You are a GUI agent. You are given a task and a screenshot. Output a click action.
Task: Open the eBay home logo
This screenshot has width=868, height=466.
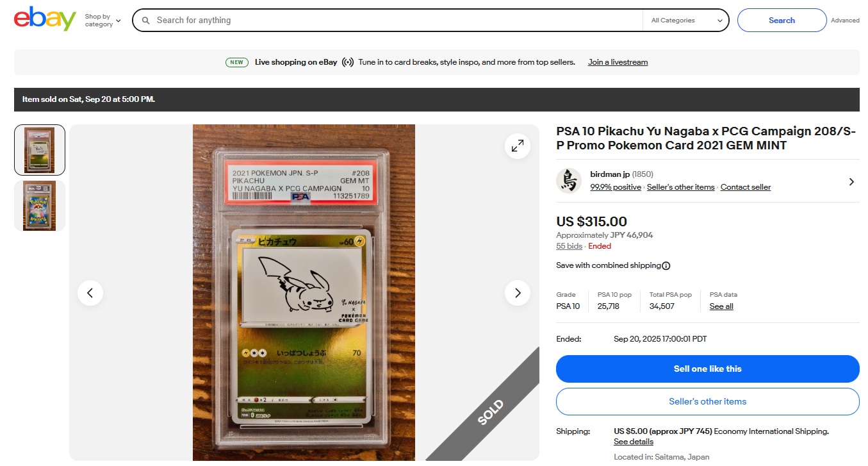click(45, 19)
